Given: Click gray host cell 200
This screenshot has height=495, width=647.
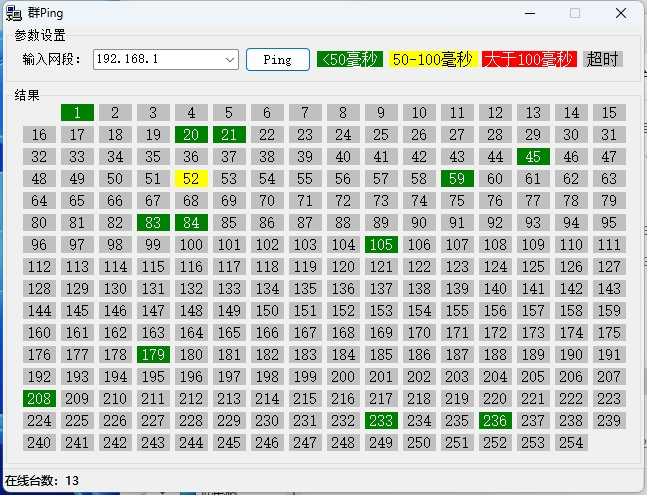Looking at the screenshot, I should [x=343, y=377].
